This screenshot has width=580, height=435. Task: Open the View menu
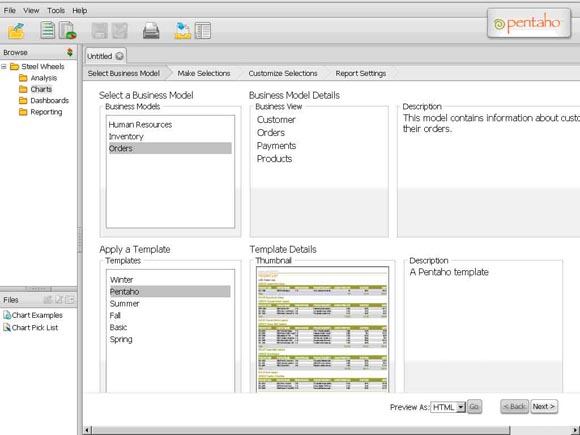(x=31, y=11)
